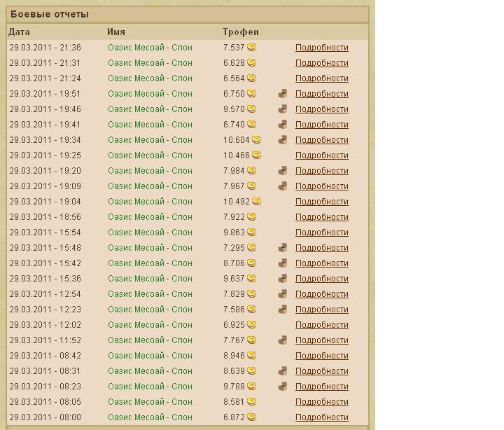504x430 pixels.
Task: Click the Дата column header
Action: tap(19, 32)
